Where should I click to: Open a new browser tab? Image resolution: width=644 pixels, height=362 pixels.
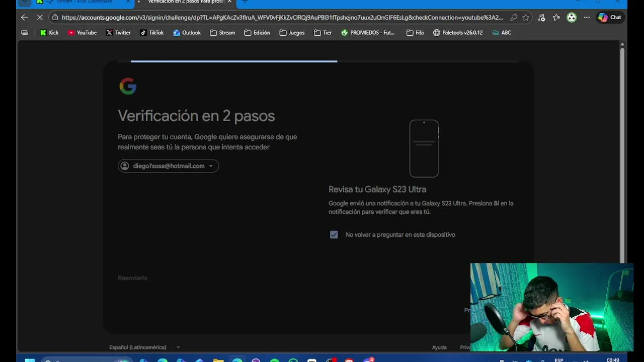(x=245, y=2)
